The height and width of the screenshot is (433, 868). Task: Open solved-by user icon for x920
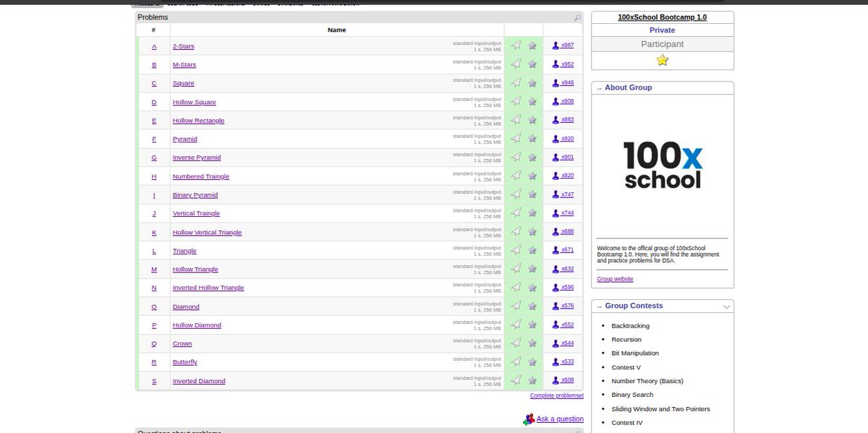tap(556, 139)
